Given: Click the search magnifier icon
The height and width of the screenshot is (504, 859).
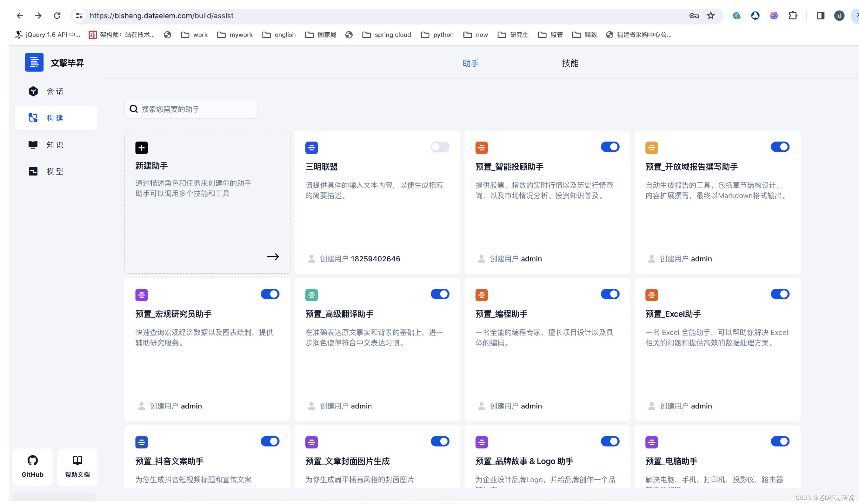Looking at the screenshot, I should 134,109.
